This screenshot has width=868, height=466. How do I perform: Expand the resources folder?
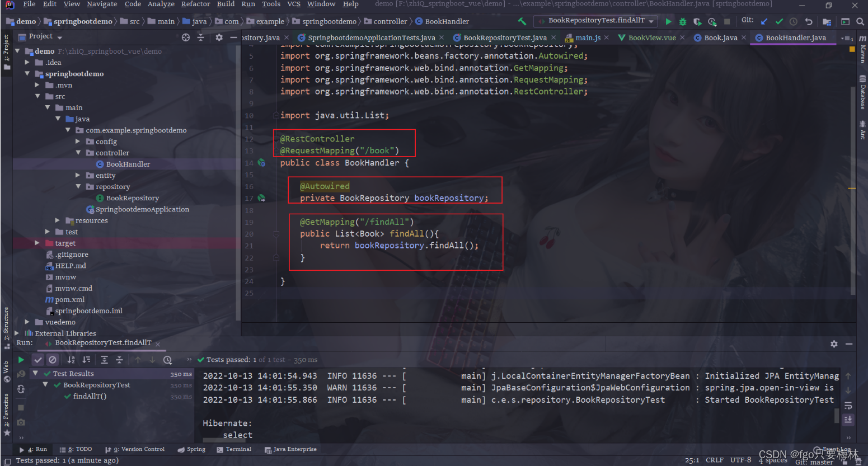(x=58, y=220)
